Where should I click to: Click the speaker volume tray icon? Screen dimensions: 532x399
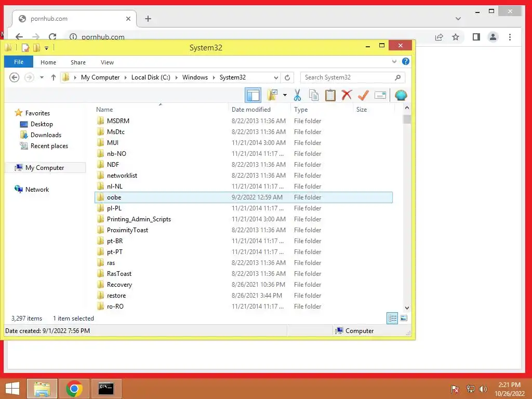pos(483,389)
